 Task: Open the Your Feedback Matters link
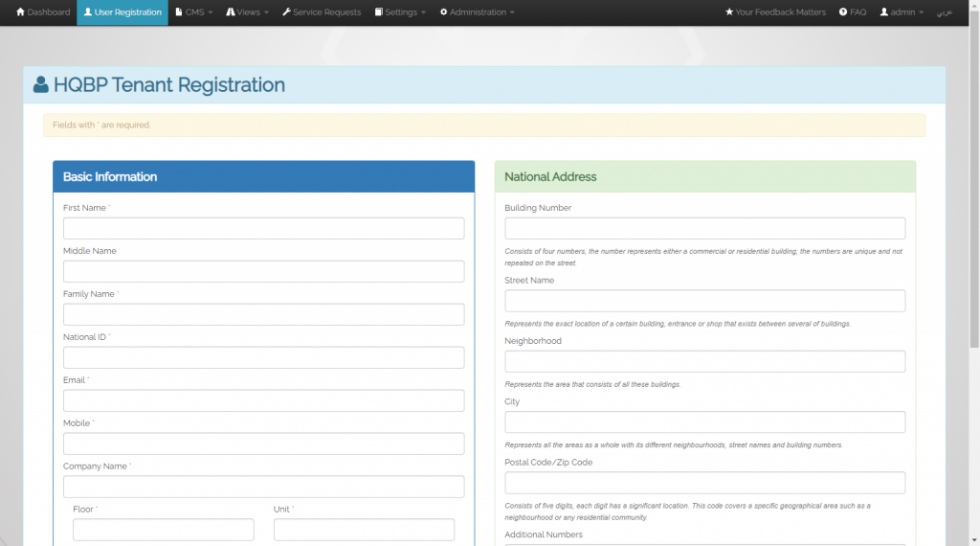point(780,12)
